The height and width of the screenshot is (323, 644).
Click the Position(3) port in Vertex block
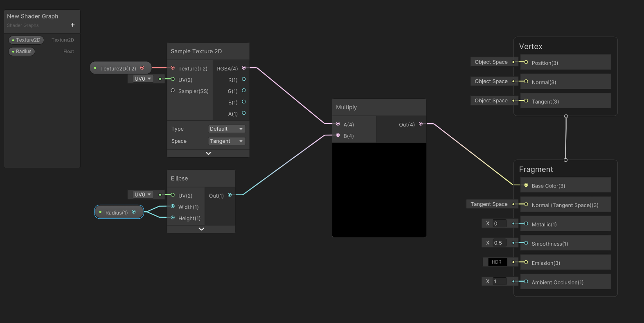(526, 62)
